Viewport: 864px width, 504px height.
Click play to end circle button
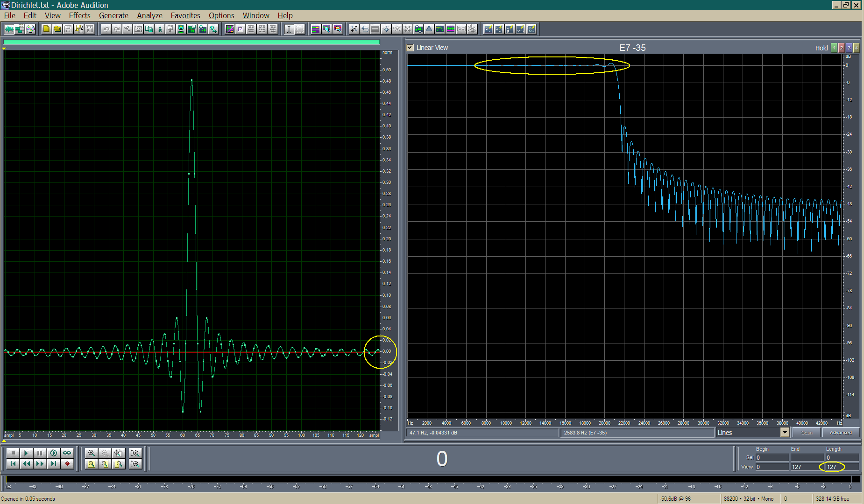click(x=53, y=453)
